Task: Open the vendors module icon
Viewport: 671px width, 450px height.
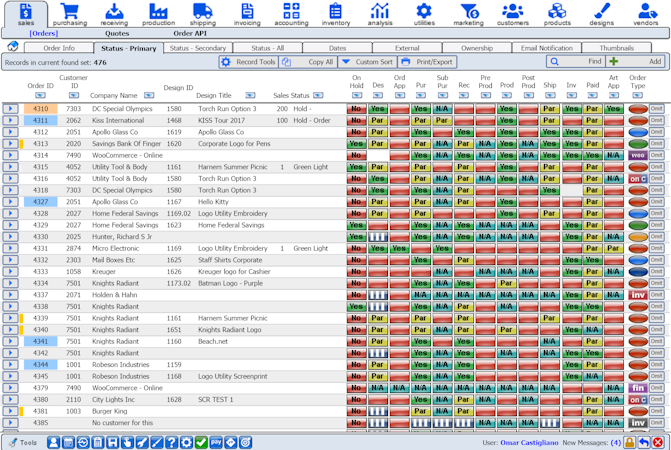Action: coord(646,11)
